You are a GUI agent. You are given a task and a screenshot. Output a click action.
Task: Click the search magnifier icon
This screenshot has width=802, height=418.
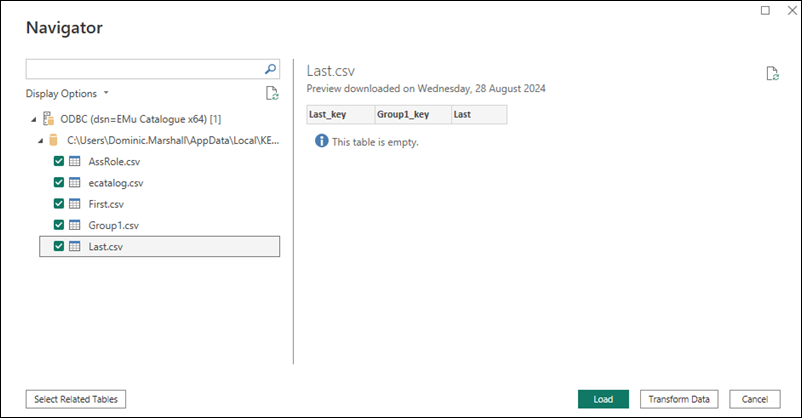tap(270, 70)
